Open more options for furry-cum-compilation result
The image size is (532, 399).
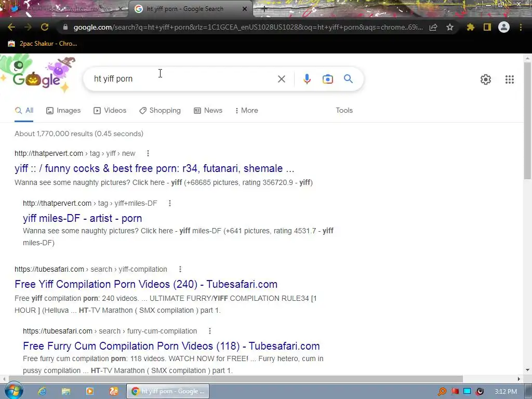click(x=210, y=331)
